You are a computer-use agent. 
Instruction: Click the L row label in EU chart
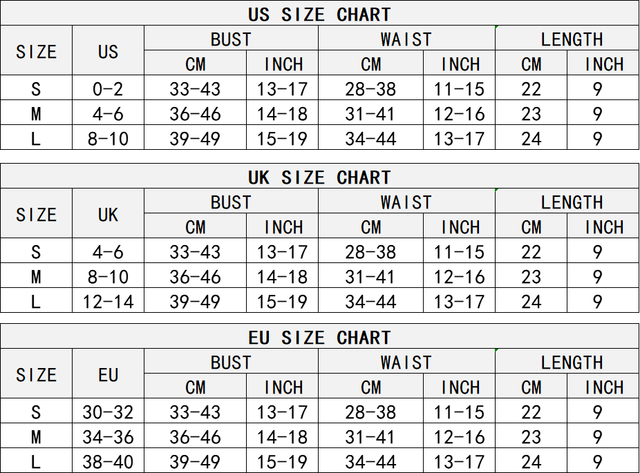tap(36, 461)
